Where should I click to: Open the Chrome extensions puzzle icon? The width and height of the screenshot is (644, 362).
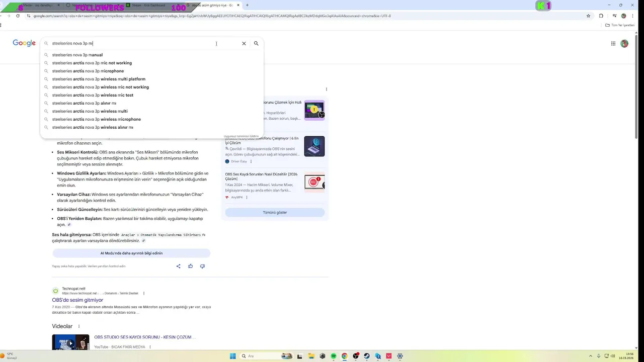pos(601,16)
